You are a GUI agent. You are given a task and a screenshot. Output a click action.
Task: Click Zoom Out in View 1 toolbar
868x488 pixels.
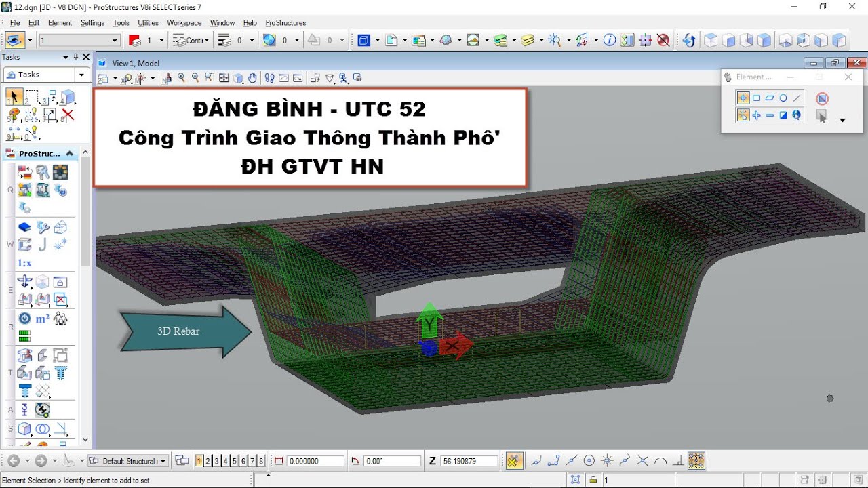pyautogui.click(x=195, y=78)
